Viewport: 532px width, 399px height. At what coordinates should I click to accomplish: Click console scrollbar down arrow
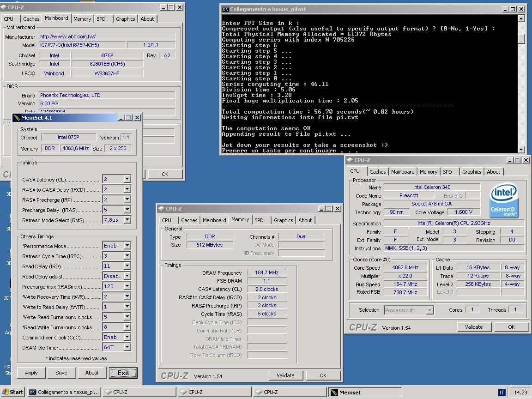click(x=521, y=149)
